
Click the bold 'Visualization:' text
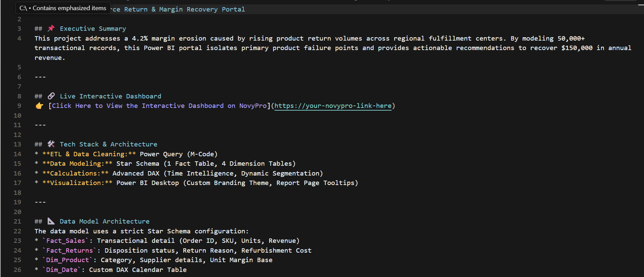click(77, 183)
